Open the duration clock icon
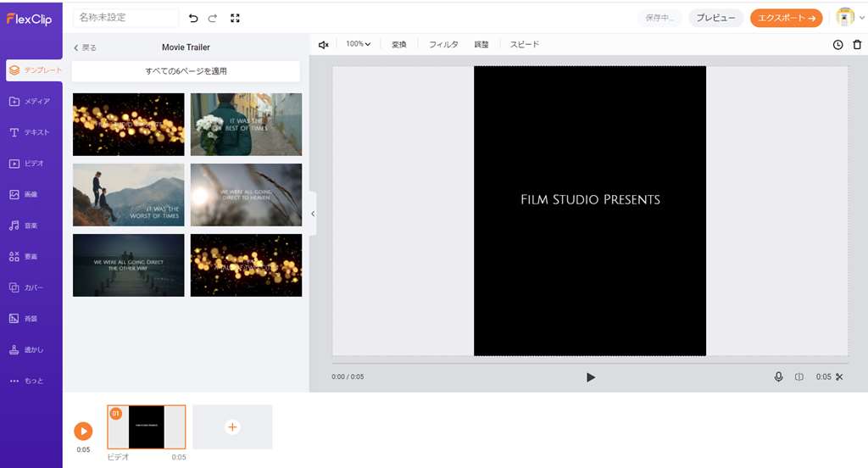The height and width of the screenshot is (468, 868). (837, 44)
